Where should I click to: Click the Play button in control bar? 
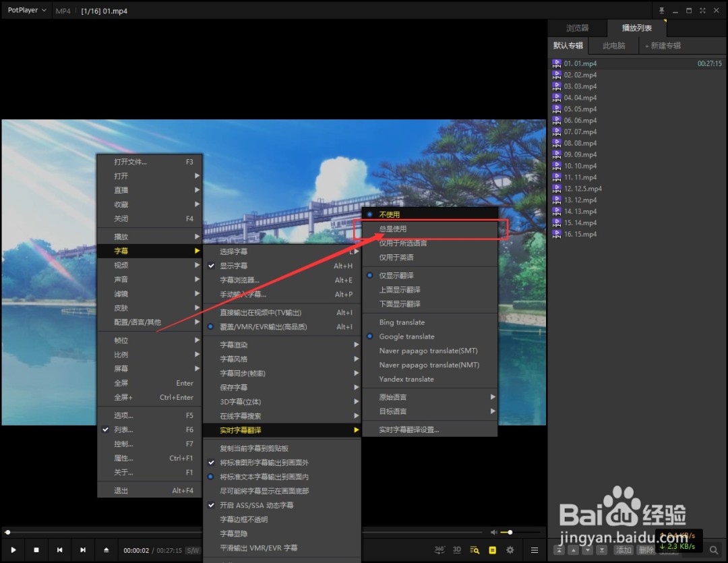[13, 550]
